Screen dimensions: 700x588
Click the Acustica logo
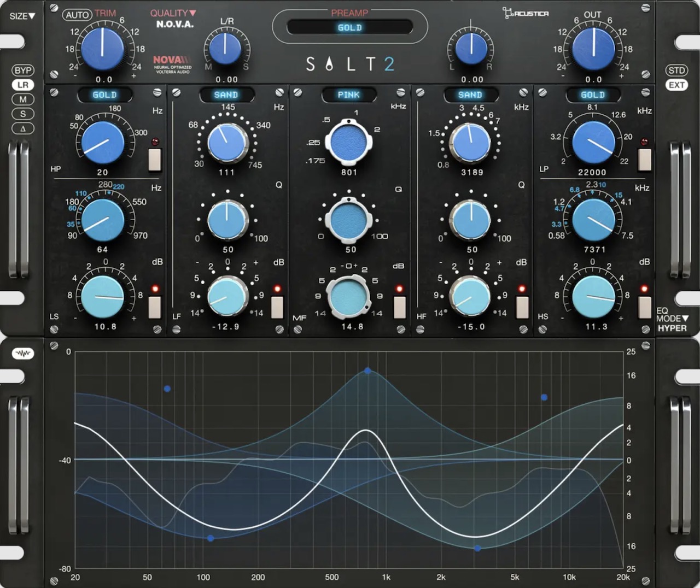click(526, 13)
